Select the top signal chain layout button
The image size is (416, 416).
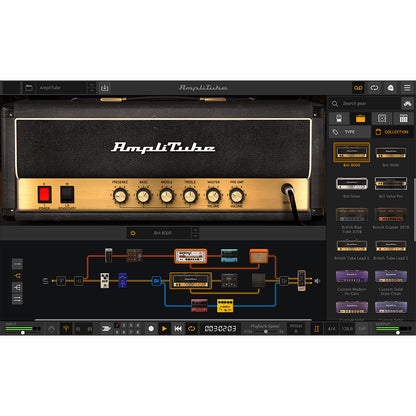point(17,264)
